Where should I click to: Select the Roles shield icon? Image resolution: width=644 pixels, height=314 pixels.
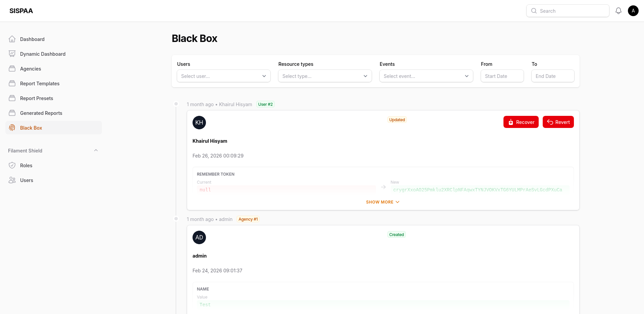pos(12,165)
